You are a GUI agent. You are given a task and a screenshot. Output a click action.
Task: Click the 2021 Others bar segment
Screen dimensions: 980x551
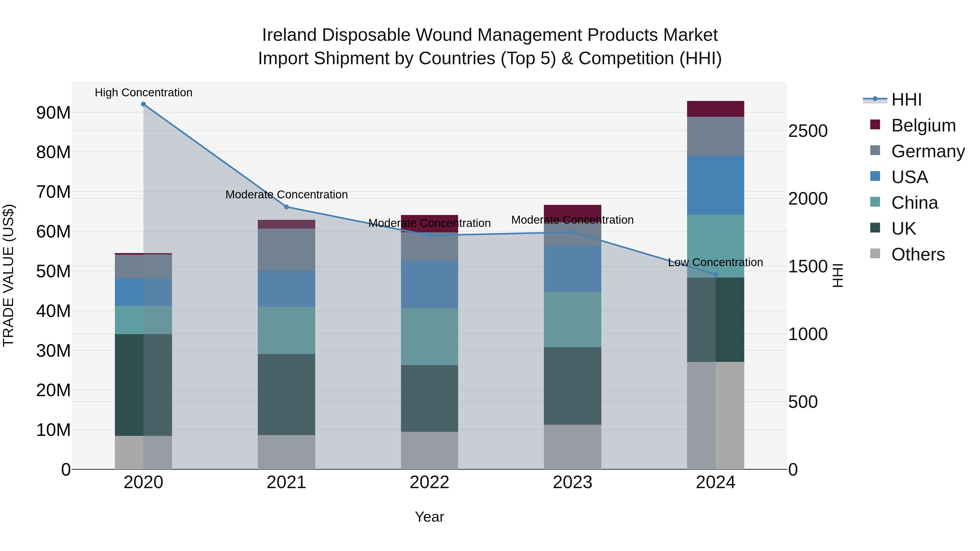point(286,452)
